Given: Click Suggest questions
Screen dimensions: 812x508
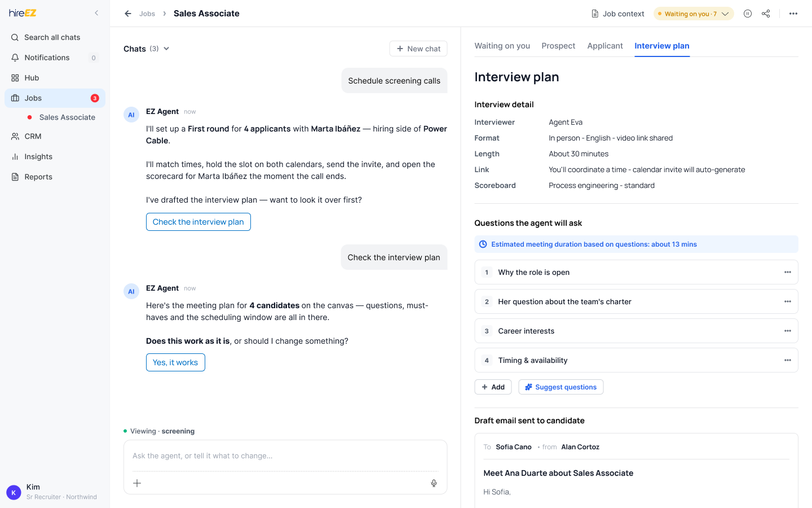Looking at the screenshot, I should point(561,387).
